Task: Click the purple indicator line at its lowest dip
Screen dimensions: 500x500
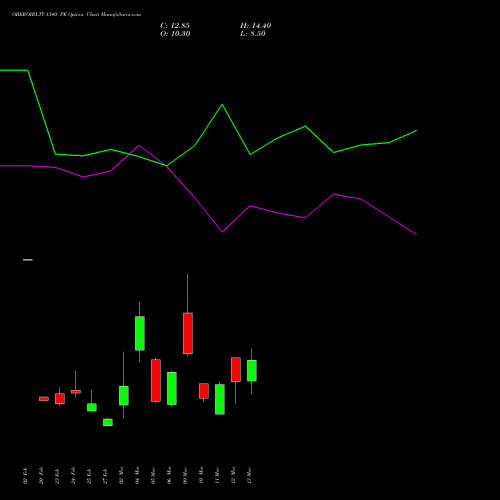Action: click(416, 234)
